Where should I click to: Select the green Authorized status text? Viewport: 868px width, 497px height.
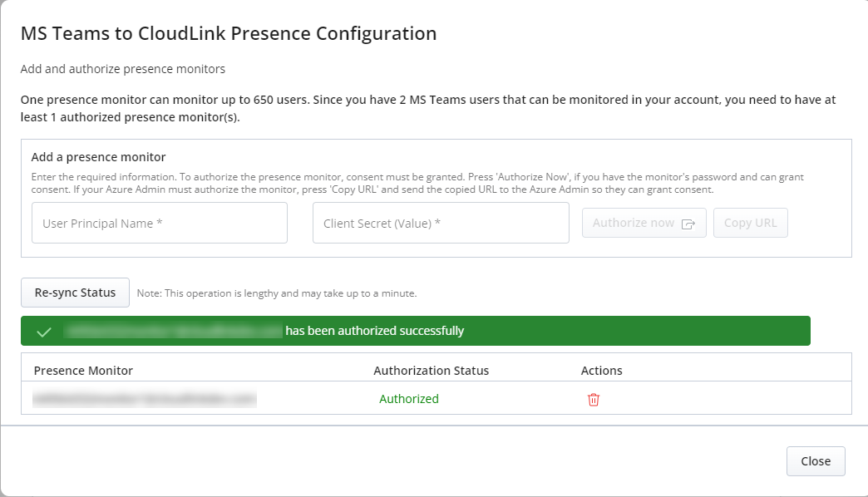point(409,399)
